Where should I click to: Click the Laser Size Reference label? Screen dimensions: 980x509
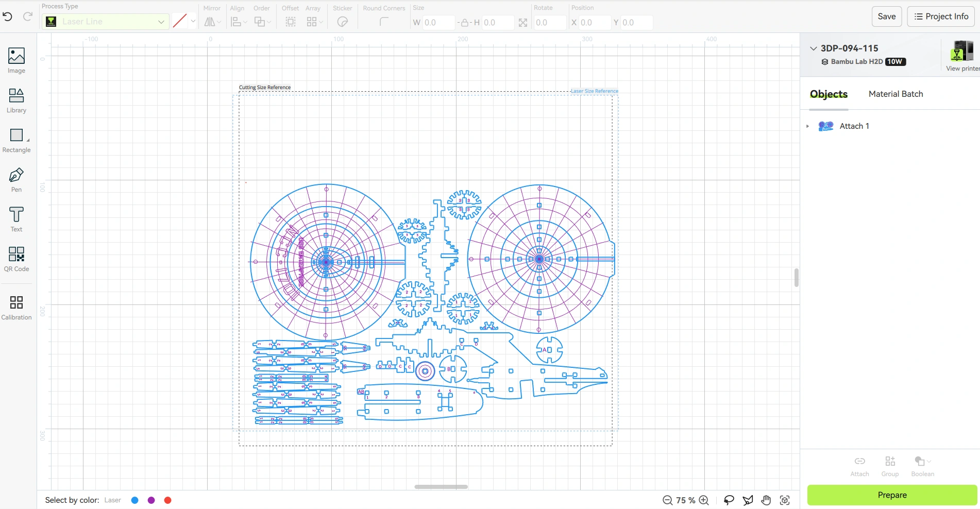[x=594, y=91]
